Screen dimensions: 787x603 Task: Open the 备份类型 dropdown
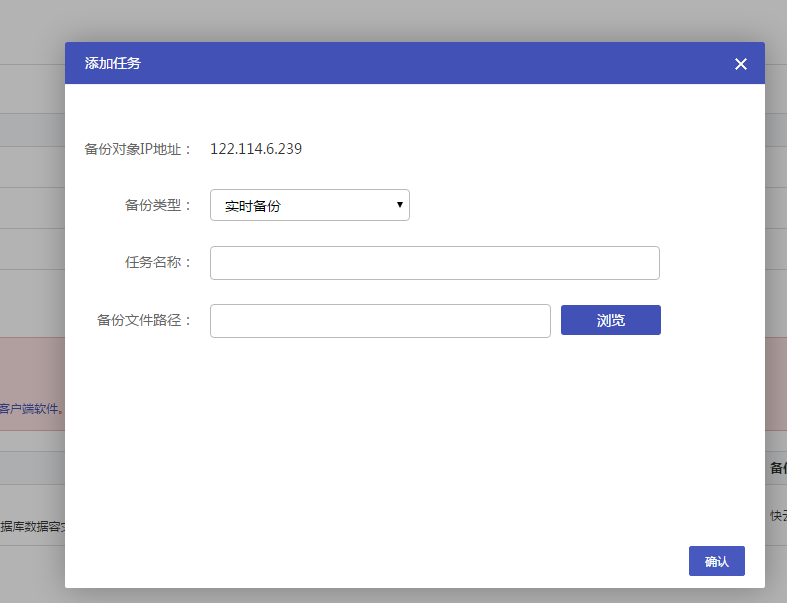[x=309, y=205]
